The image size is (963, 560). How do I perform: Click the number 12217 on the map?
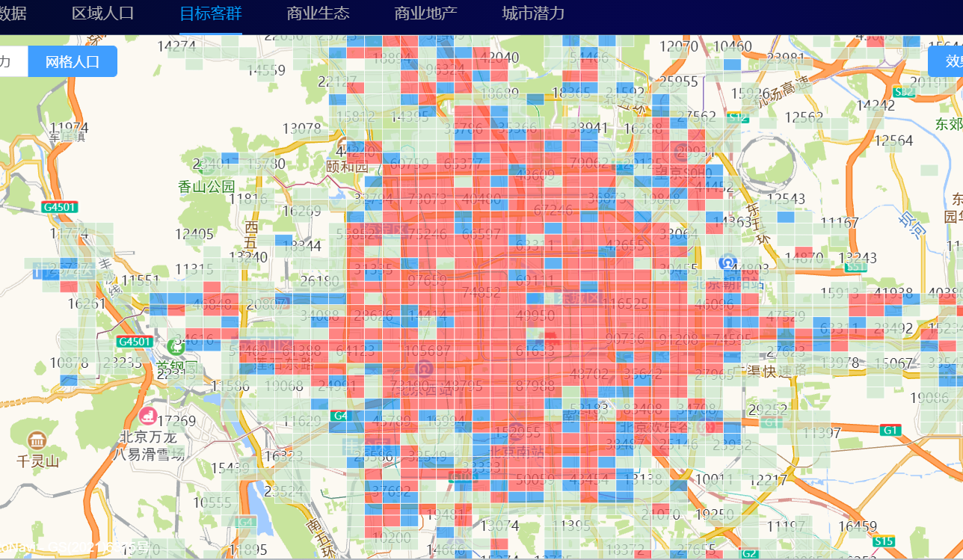[768, 479]
